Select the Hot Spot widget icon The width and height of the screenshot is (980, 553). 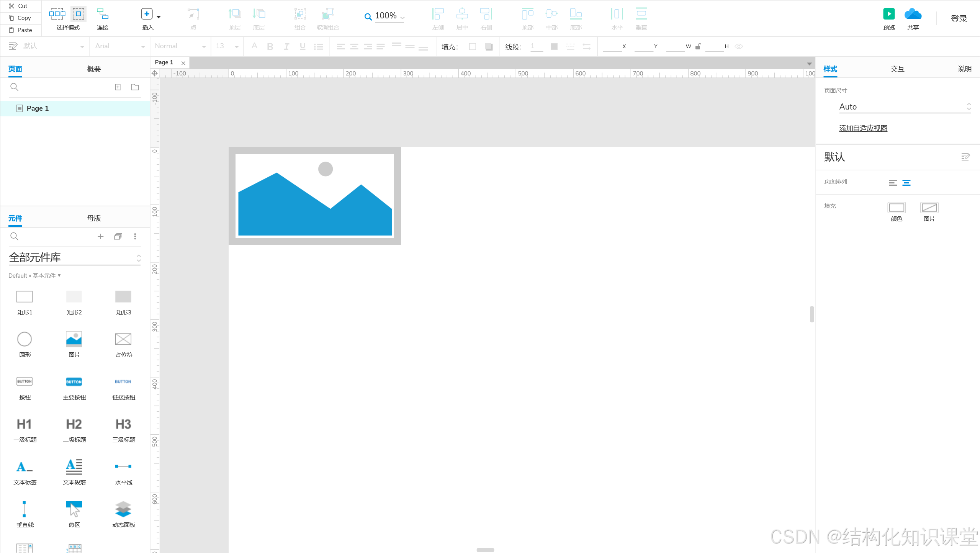pos(74,509)
